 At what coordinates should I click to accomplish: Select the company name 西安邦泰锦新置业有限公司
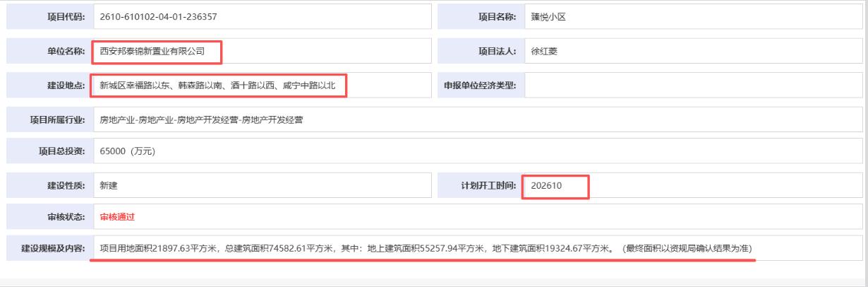click(152, 51)
